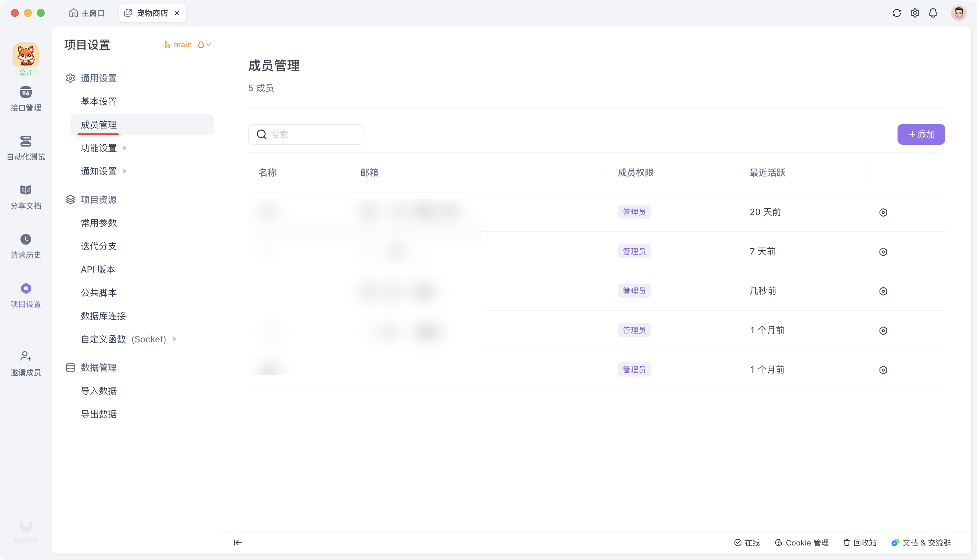Open the 接口管理 panel in sidebar
Screen dimensions: 977x560
[26, 99]
